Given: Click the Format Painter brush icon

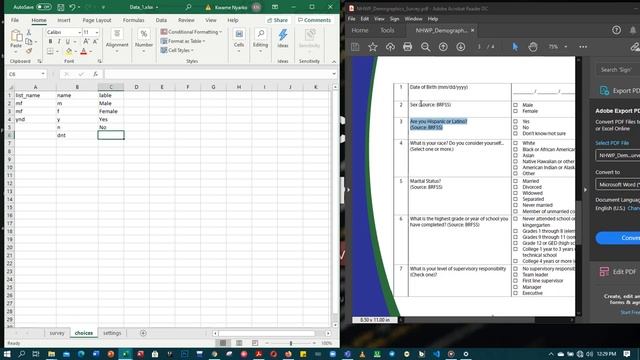Looking at the screenshot, I should 29,51.
